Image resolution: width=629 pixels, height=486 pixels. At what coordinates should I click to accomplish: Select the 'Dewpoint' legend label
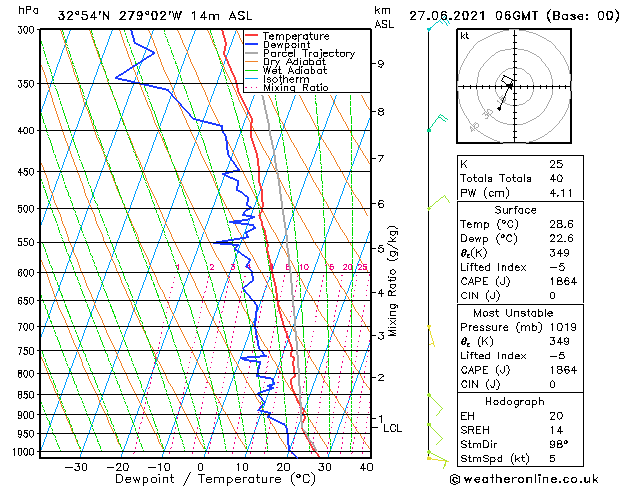286,45
